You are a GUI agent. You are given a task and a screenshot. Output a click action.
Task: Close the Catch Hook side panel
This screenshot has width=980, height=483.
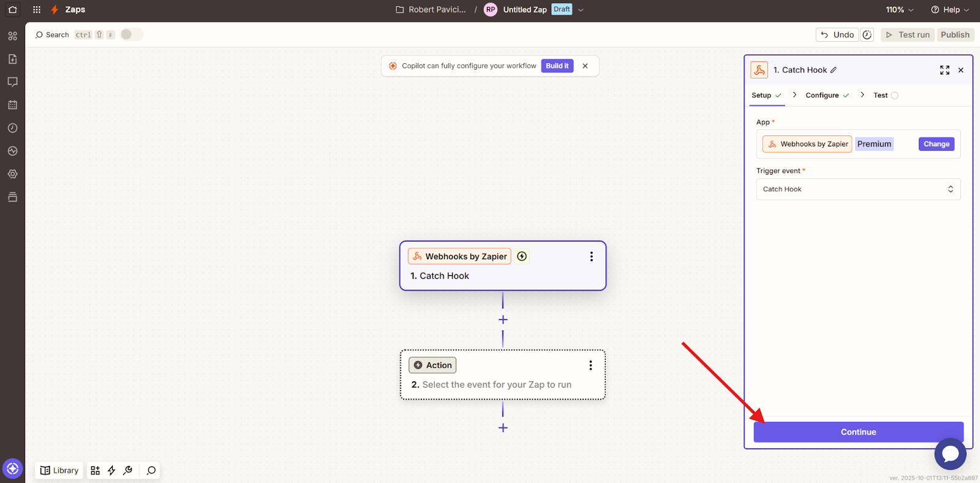click(x=961, y=70)
